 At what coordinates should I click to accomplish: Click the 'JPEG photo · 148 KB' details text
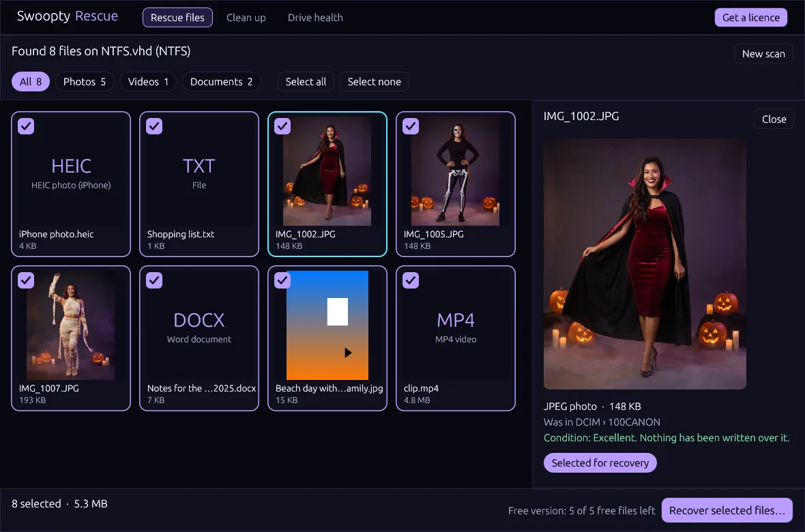(x=592, y=407)
